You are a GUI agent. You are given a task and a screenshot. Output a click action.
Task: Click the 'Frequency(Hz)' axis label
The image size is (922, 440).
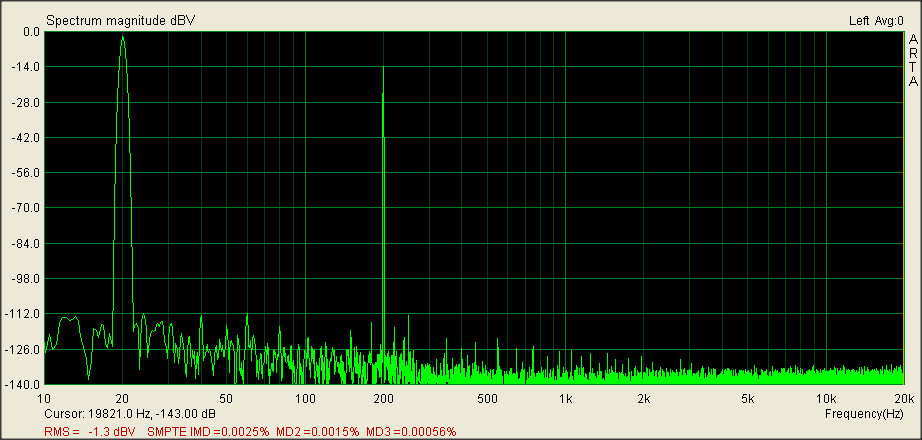pyautogui.click(x=864, y=414)
